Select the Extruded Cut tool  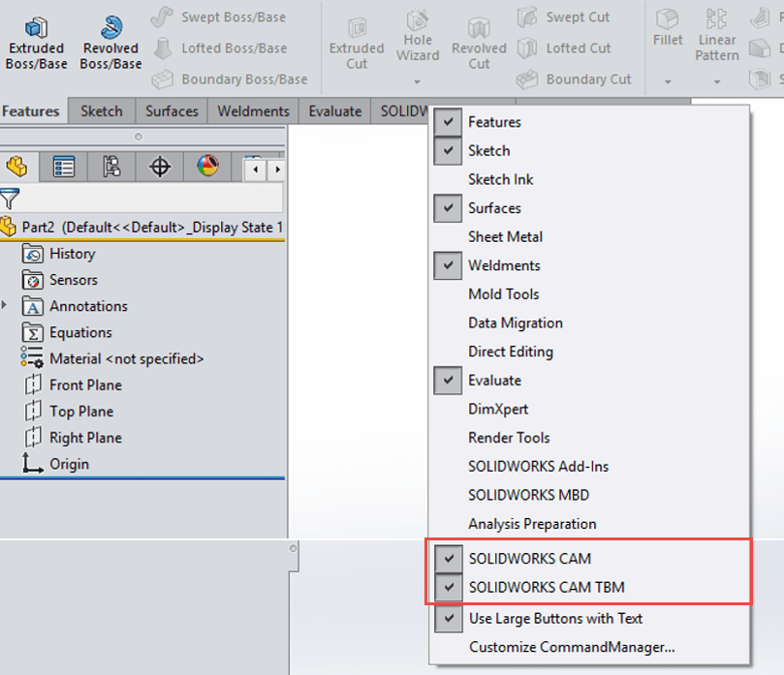tap(357, 44)
